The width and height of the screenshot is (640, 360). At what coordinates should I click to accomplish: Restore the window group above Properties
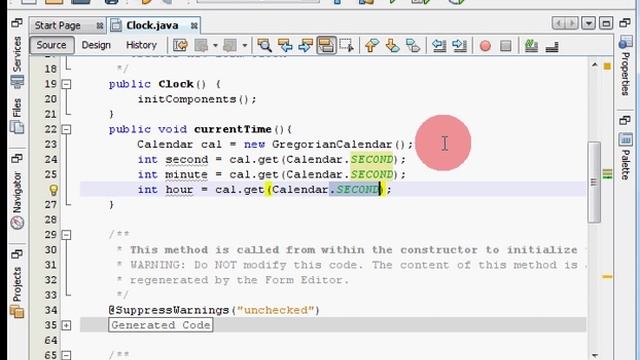click(624, 23)
